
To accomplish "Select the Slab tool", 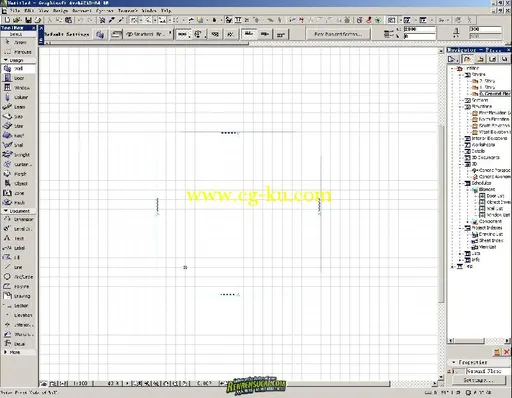I will pos(19,117).
